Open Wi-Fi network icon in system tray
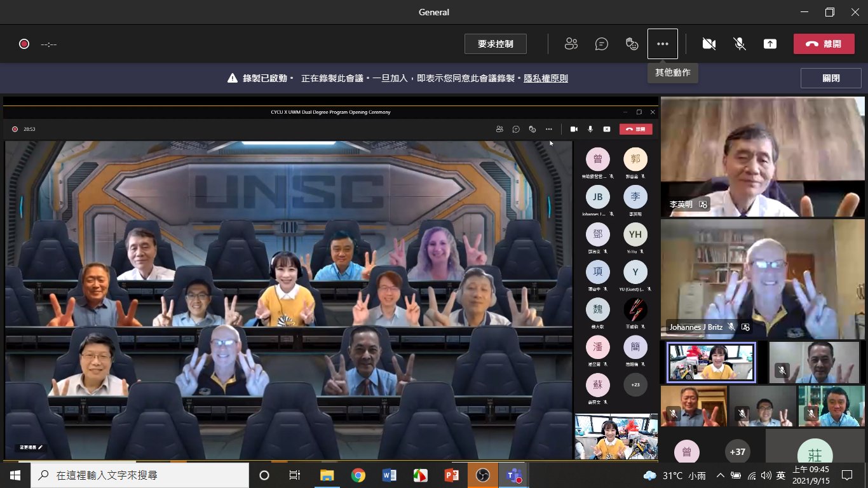 [x=752, y=475]
